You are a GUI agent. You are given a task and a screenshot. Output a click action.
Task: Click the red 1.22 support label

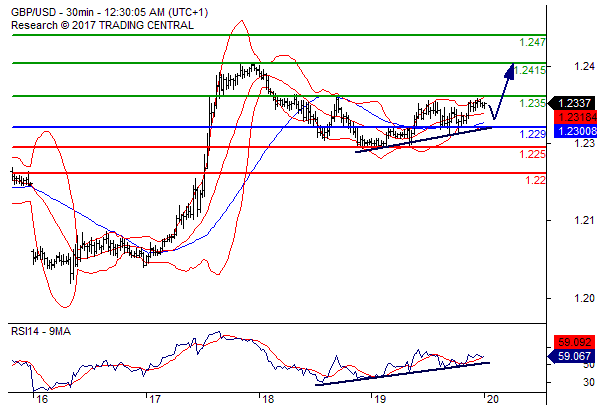click(535, 180)
